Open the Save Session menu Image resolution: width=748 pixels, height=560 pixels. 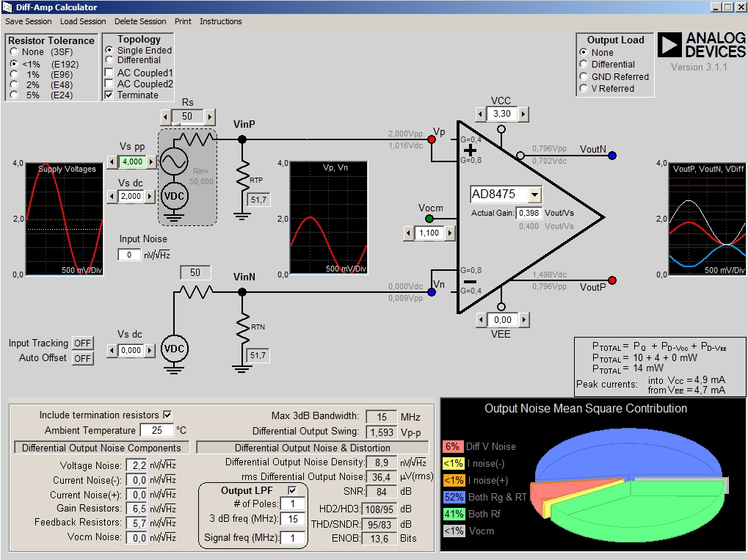pyautogui.click(x=28, y=21)
